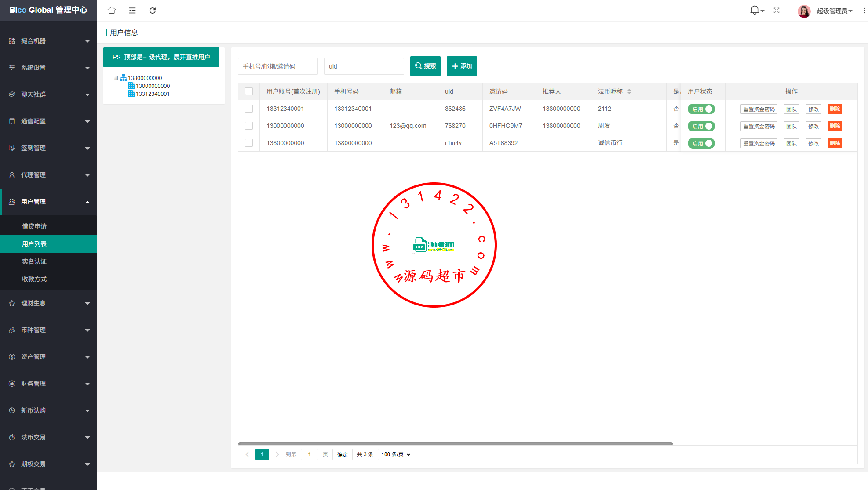Open 实名认证 in the sidebar submenu
Viewport: 868px width, 490px height.
tap(34, 261)
